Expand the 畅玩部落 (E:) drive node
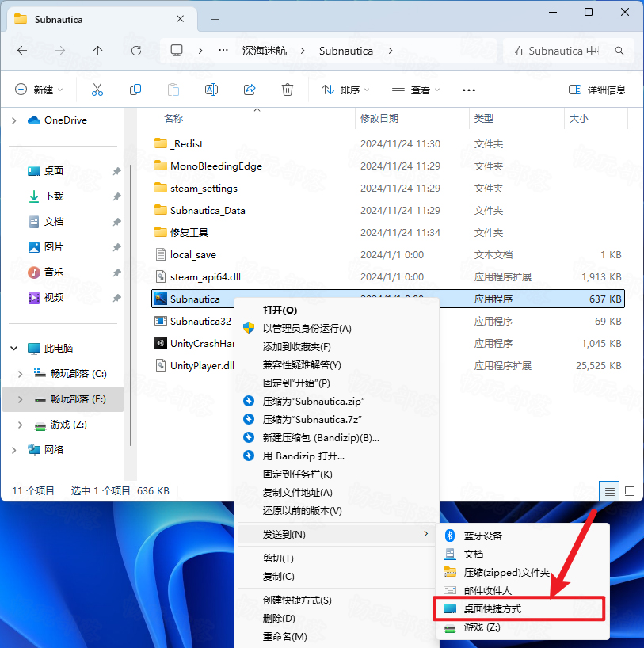This screenshot has height=648, width=644. coord(21,399)
